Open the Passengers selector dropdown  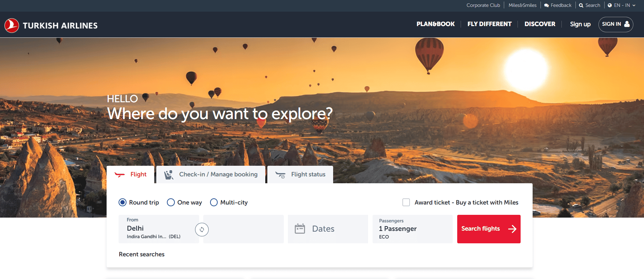(413, 229)
